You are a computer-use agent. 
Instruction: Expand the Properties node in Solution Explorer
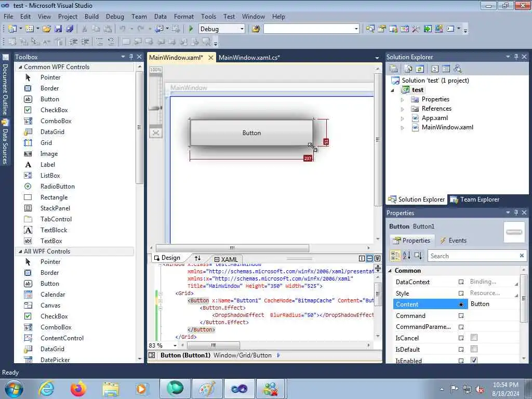403,100
